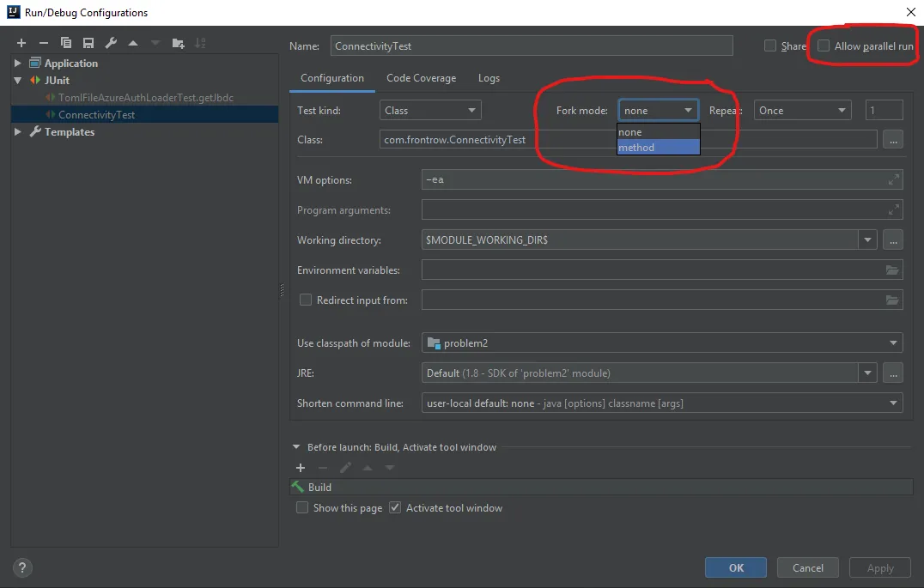Copy the selected configuration

pyautogui.click(x=66, y=43)
